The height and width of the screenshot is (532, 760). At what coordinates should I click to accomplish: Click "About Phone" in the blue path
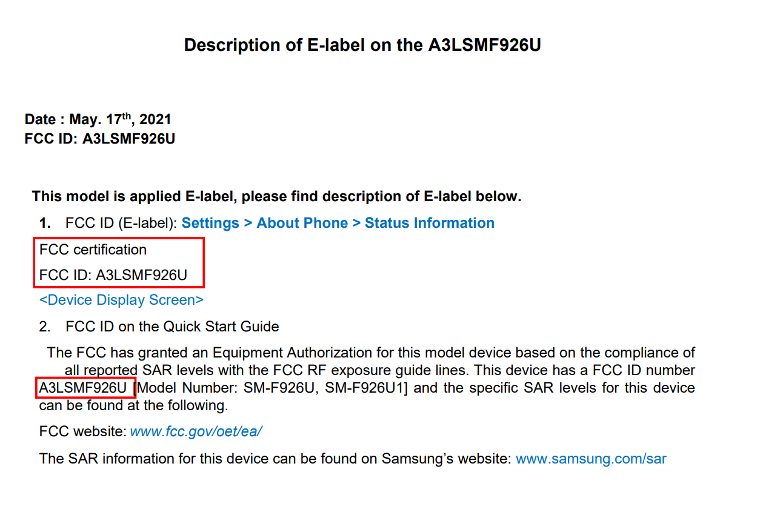pos(302,223)
